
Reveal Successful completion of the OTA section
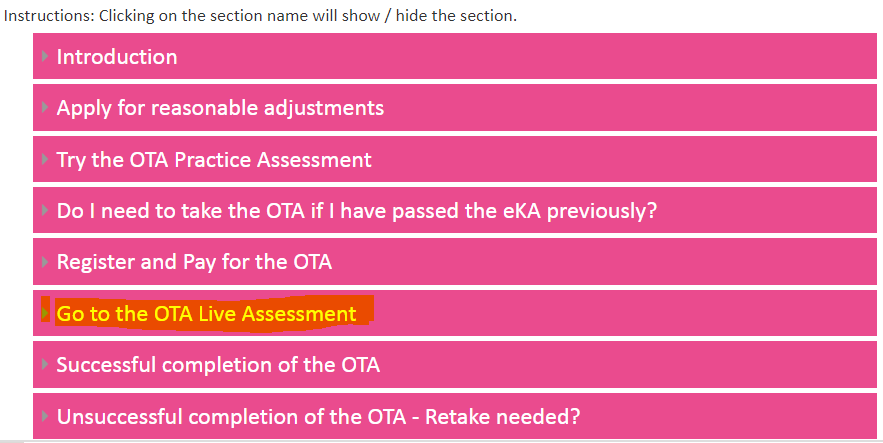(x=218, y=365)
